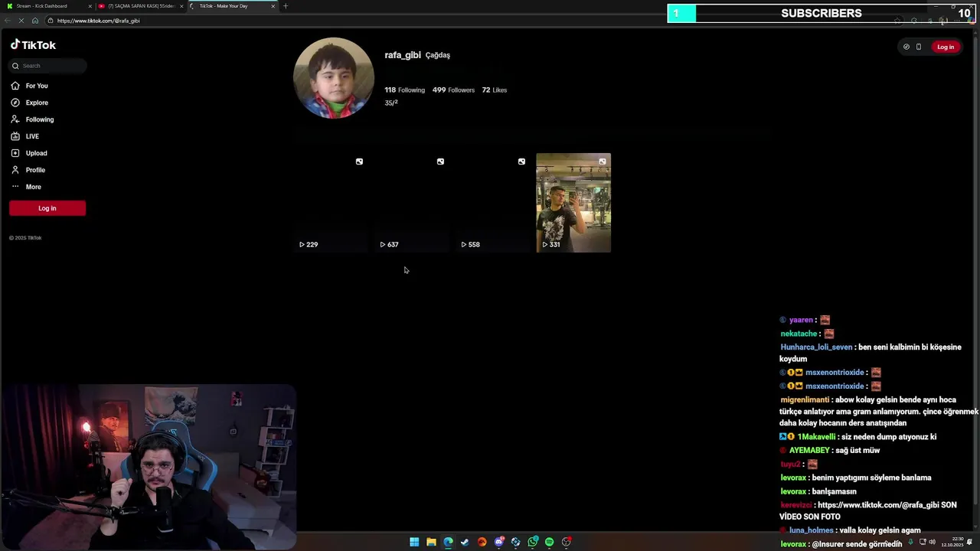Open the Windows Start menu

point(414,542)
